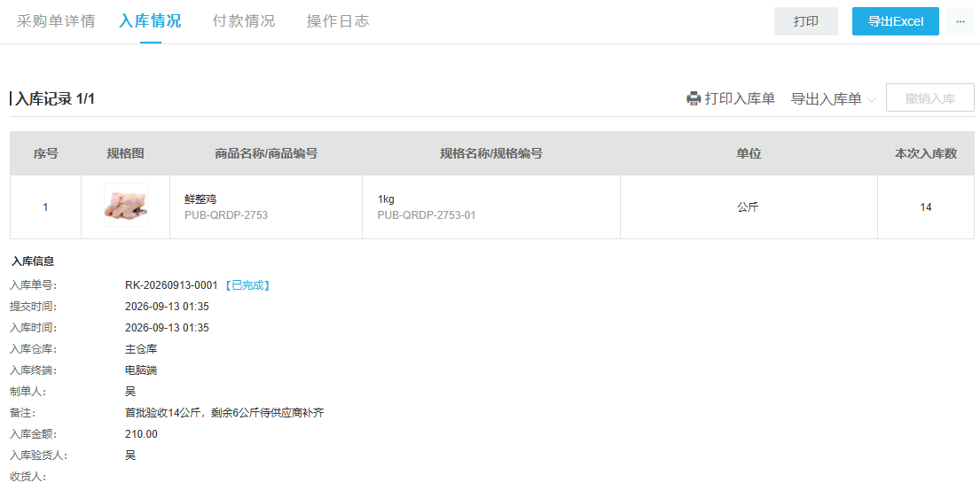Click the 备注 text about 首批验收14公斤

point(224,413)
